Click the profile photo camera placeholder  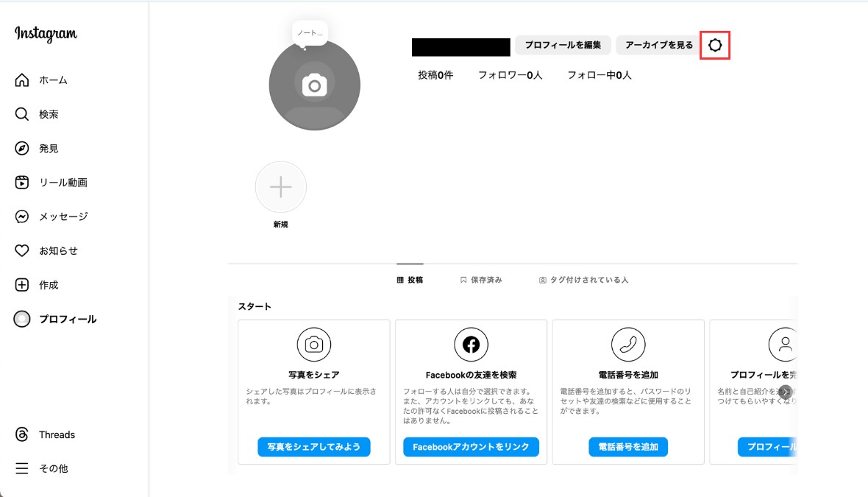(314, 85)
